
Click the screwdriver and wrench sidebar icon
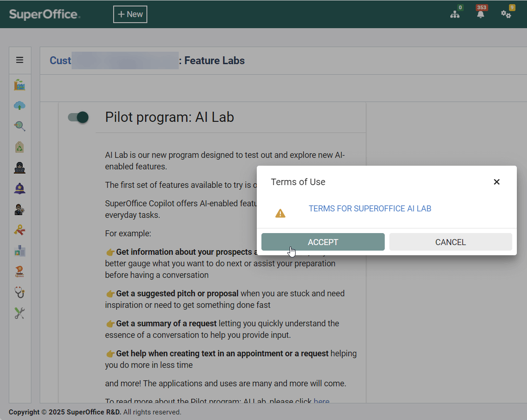pos(19,313)
